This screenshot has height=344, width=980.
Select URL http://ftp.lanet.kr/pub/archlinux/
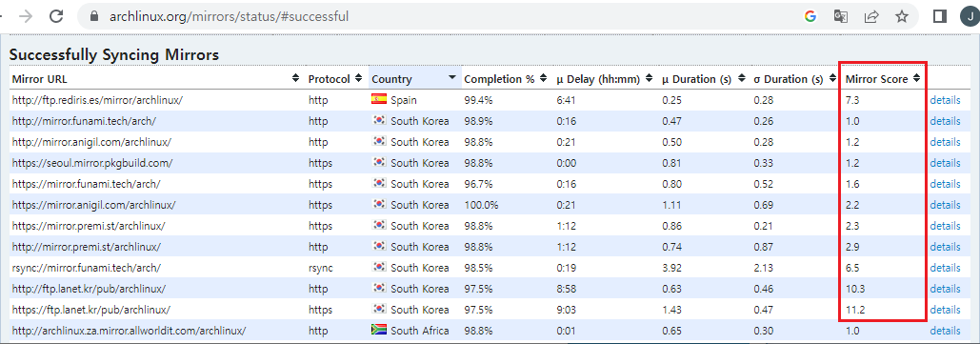click(89, 289)
